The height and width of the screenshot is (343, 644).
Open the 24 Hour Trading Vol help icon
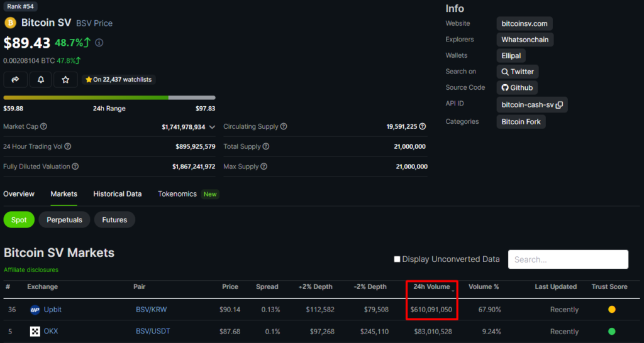click(x=68, y=146)
